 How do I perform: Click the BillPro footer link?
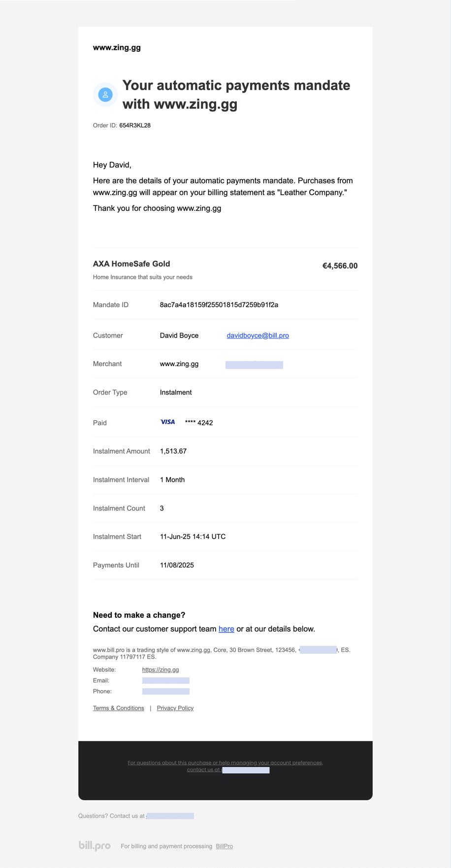click(x=225, y=846)
